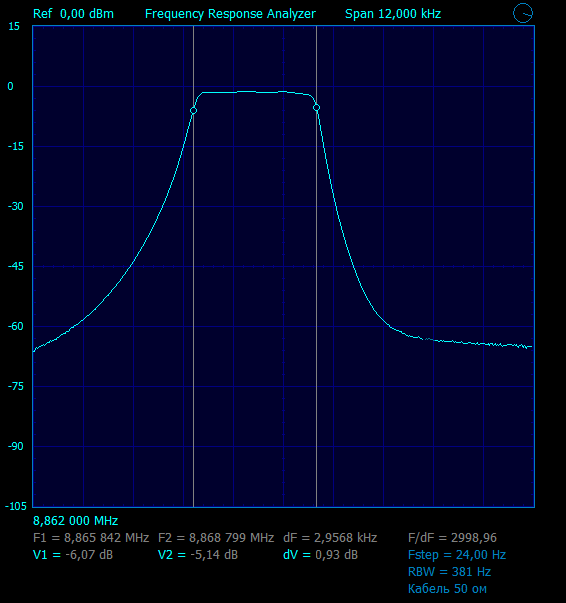Click the -60 dB axis label
Screen dimensions: 566x603
[16, 326]
